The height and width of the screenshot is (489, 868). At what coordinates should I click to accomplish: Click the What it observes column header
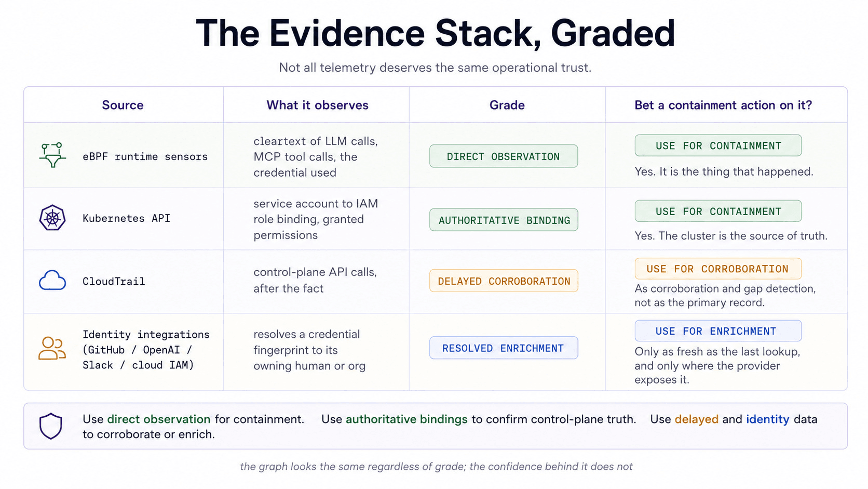point(317,105)
